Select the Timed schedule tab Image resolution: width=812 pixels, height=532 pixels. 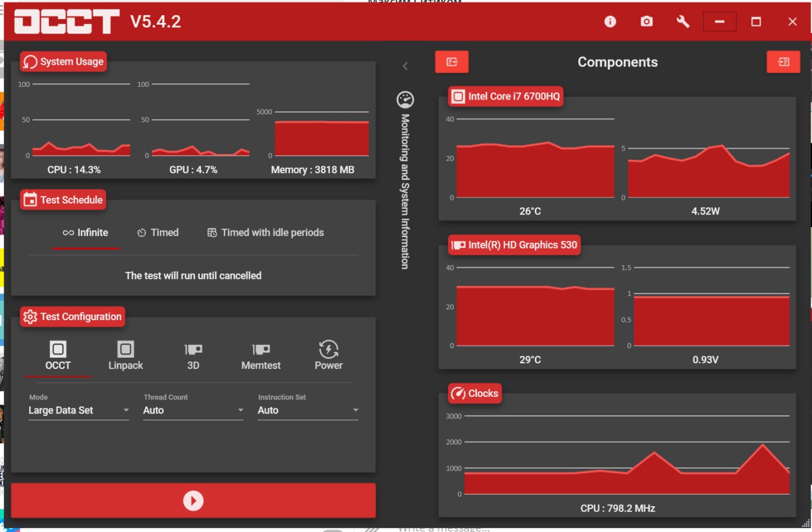point(158,233)
